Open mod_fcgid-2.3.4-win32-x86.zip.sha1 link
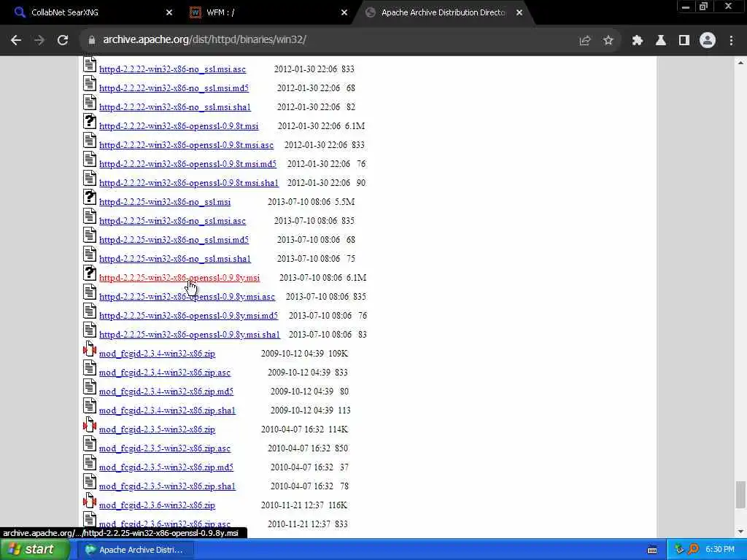The image size is (747, 560). tap(167, 411)
